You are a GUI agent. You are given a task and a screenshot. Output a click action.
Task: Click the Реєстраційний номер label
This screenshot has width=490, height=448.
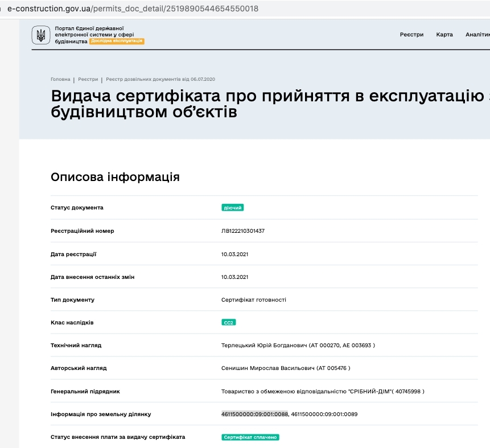click(x=82, y=231)
